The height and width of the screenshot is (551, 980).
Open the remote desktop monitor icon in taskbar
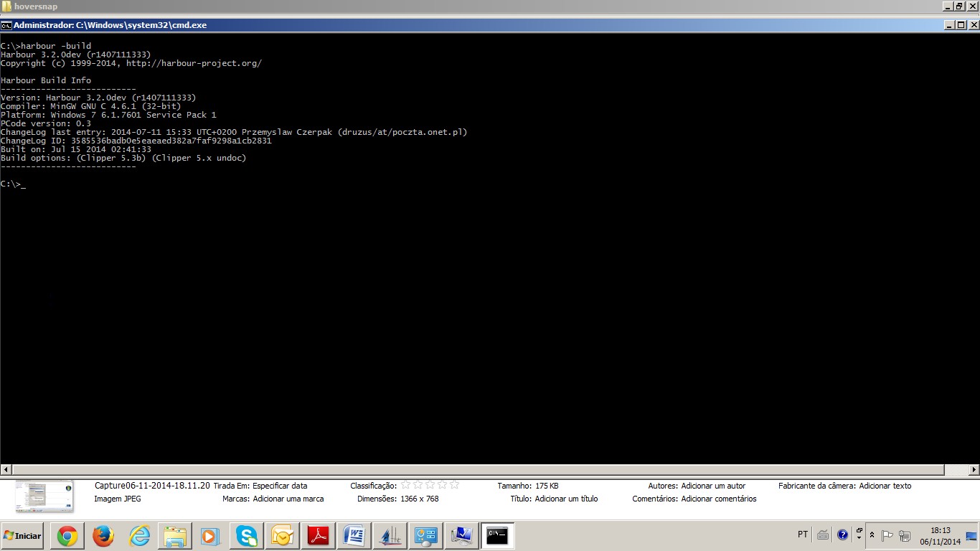(x=462, y=536)
